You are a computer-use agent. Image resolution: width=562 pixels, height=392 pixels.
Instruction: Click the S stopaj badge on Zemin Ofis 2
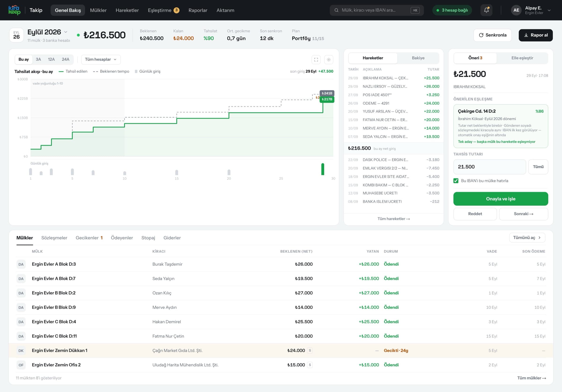pos(310,365)
